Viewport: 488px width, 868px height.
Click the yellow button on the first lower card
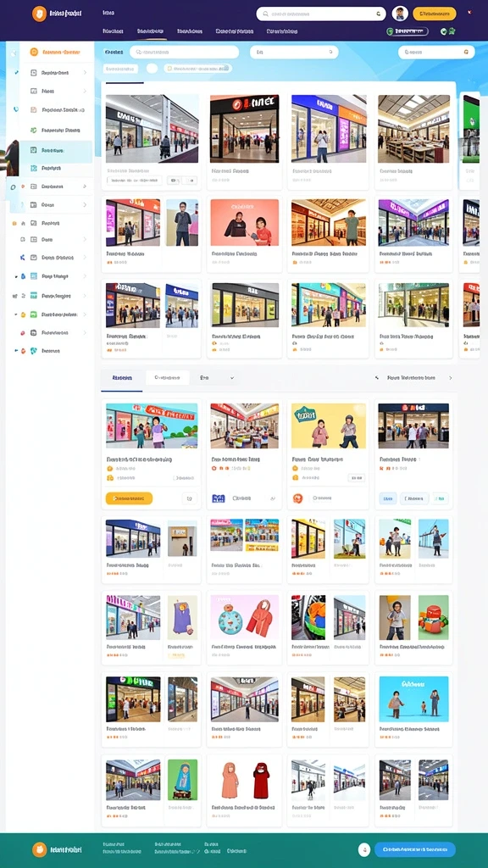129,498
